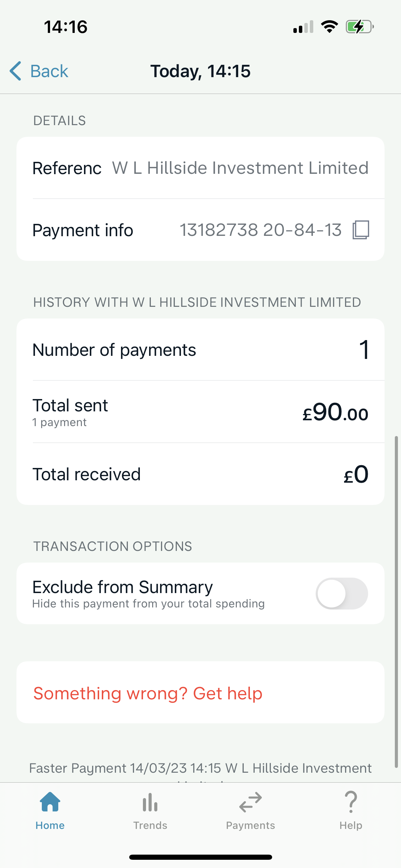401x868 pixels.
Task: Tap the back chevron arrow icon
Action: 16,71
